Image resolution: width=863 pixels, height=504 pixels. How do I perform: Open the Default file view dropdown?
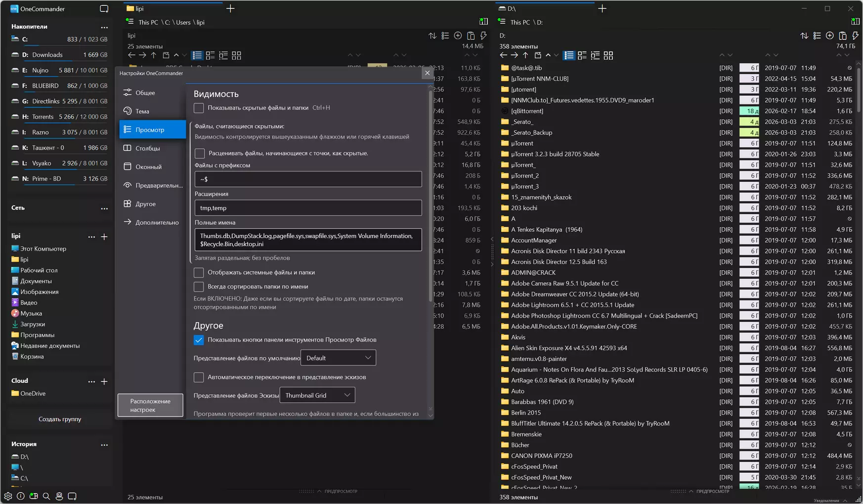coord(338,358)
